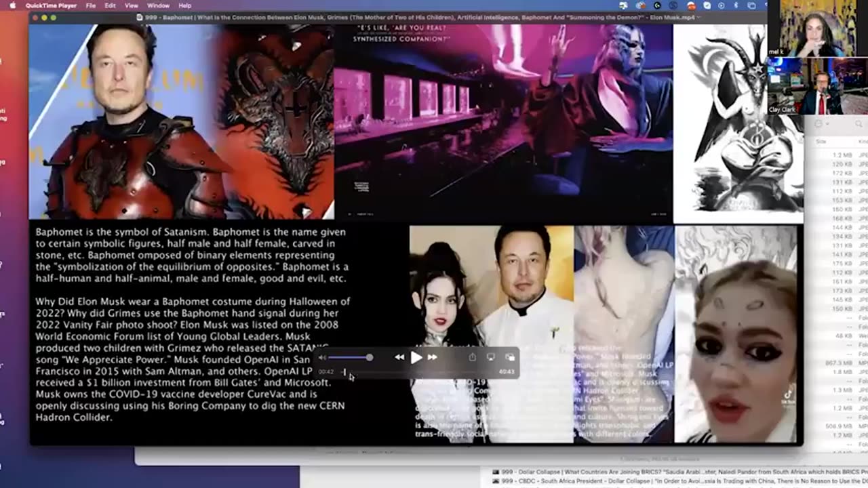
Task: Click the 00:42 elapsed time label
Action: coord(326,371)
